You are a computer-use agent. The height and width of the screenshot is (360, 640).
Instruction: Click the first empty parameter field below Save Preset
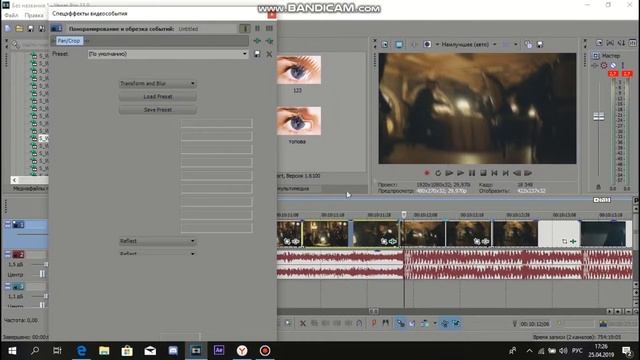tap(216, 123)
